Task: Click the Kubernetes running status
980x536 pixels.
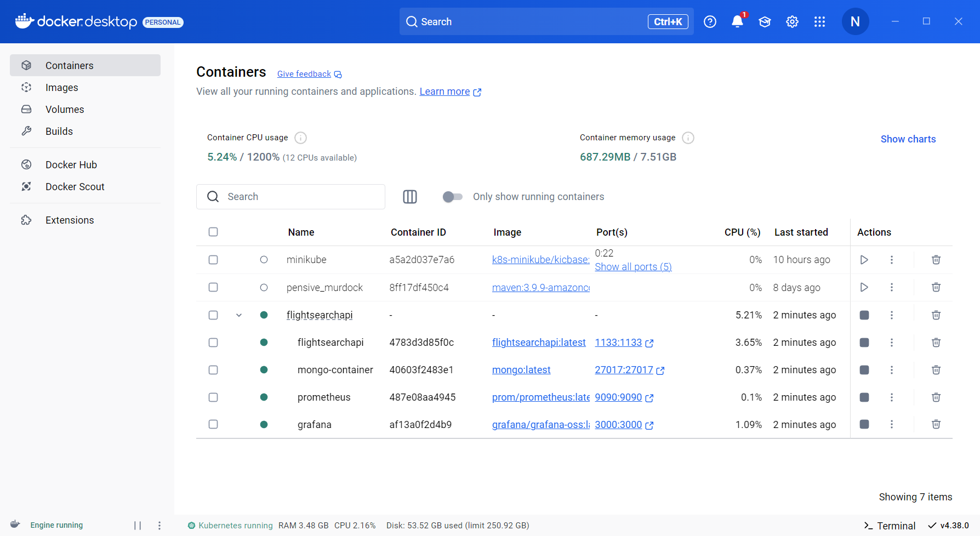Action: [230, 526]
